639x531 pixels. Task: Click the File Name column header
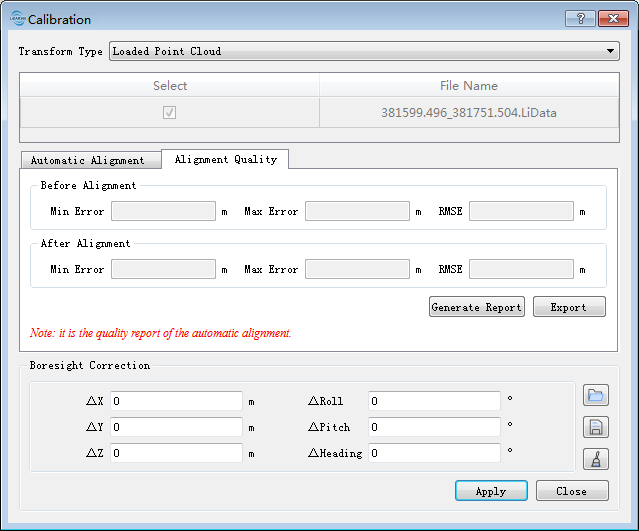click(x=469, y=86)
